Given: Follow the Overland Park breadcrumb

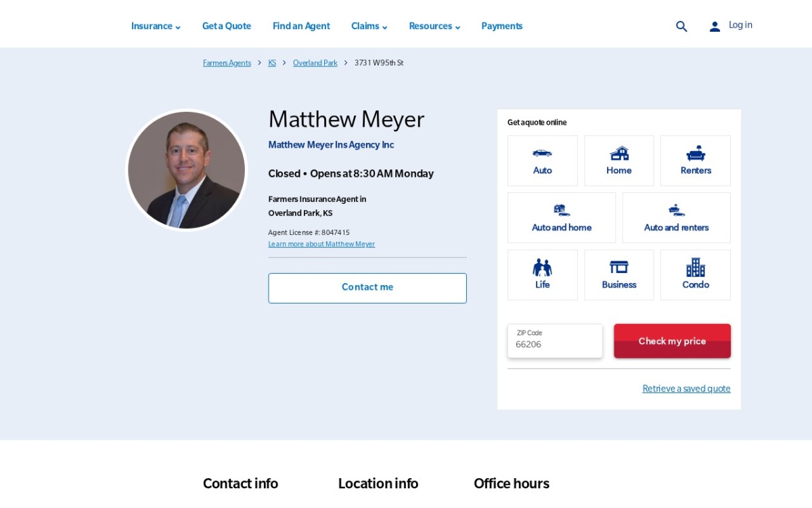Looking at the screenshot, I should pyautogui.click(x=315, y=63).
